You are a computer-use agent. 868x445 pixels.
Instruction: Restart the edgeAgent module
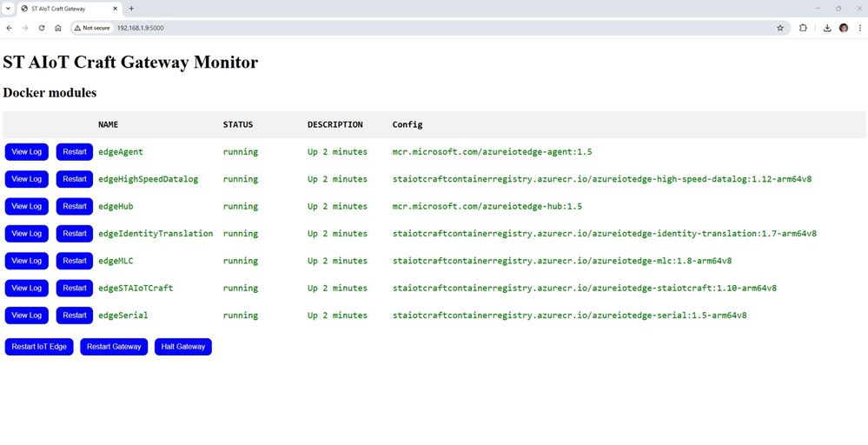pos(74,151)
